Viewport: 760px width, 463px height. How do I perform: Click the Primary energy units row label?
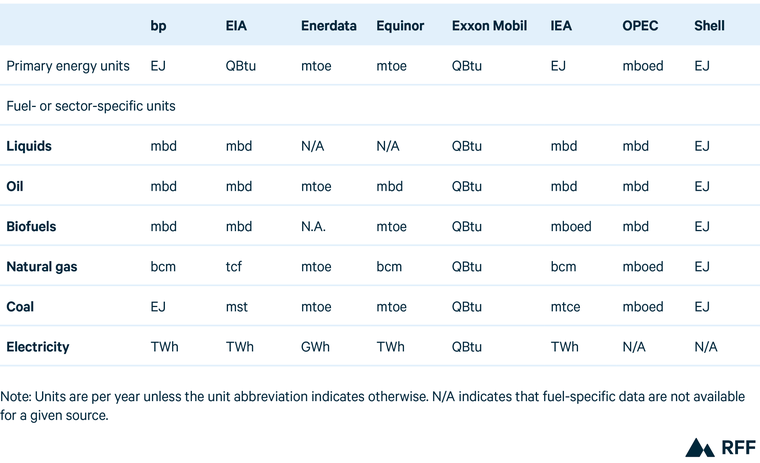[68, 66]
